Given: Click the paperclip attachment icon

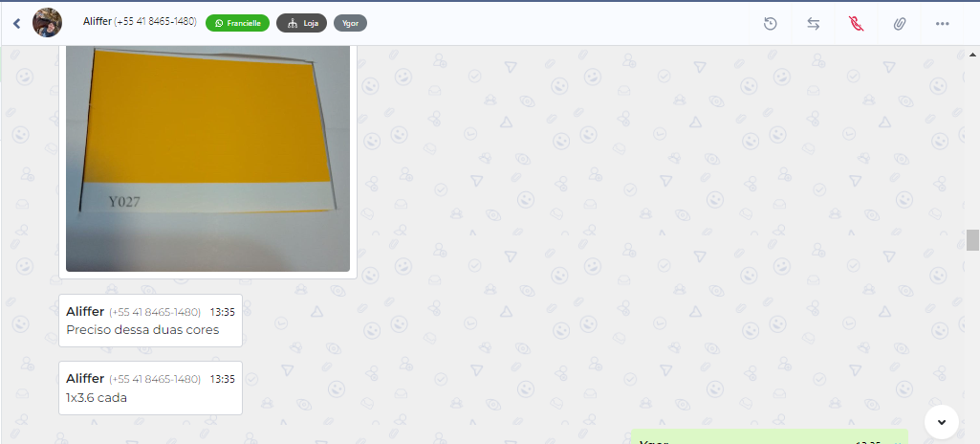Looking at the screenshot, I should pyautogui.click(x=899, y=24).
